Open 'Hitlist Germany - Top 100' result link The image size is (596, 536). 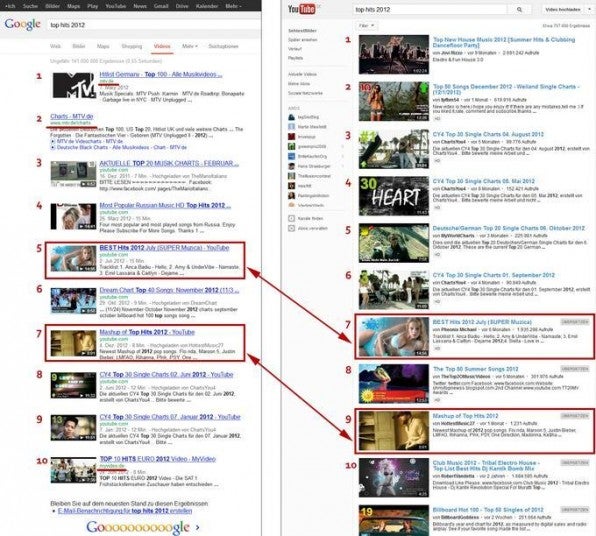[x=161, y=75]
